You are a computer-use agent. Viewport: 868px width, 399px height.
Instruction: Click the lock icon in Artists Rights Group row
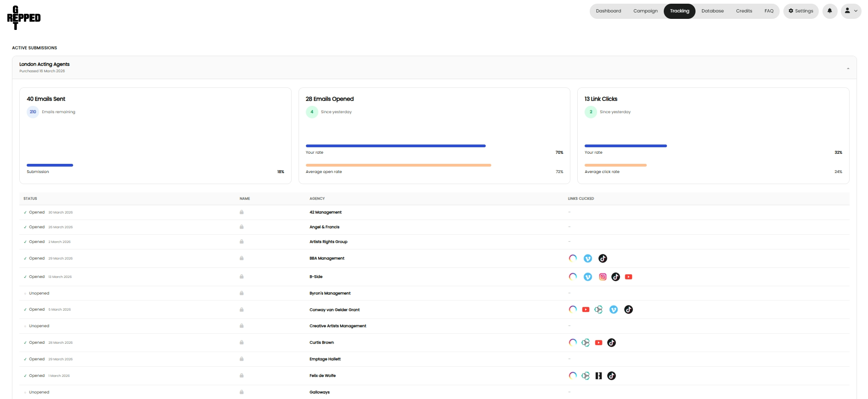click(241, 242)
